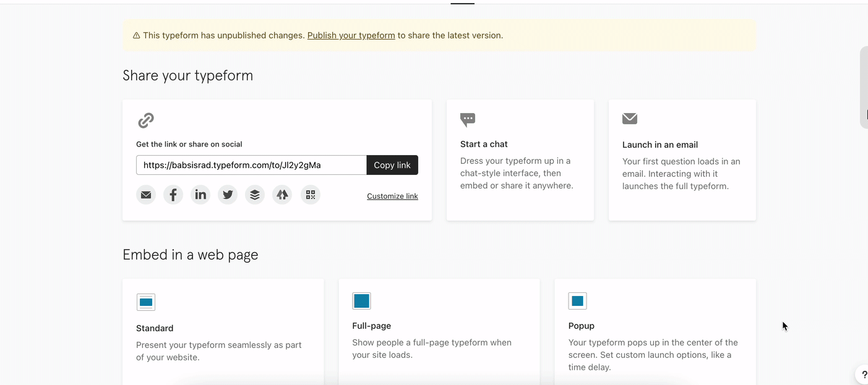Image resolution: width=868 pixels, height=385 pixels.
Task: Click the Popup embed layout icon
Action: (x=577, y=301)
